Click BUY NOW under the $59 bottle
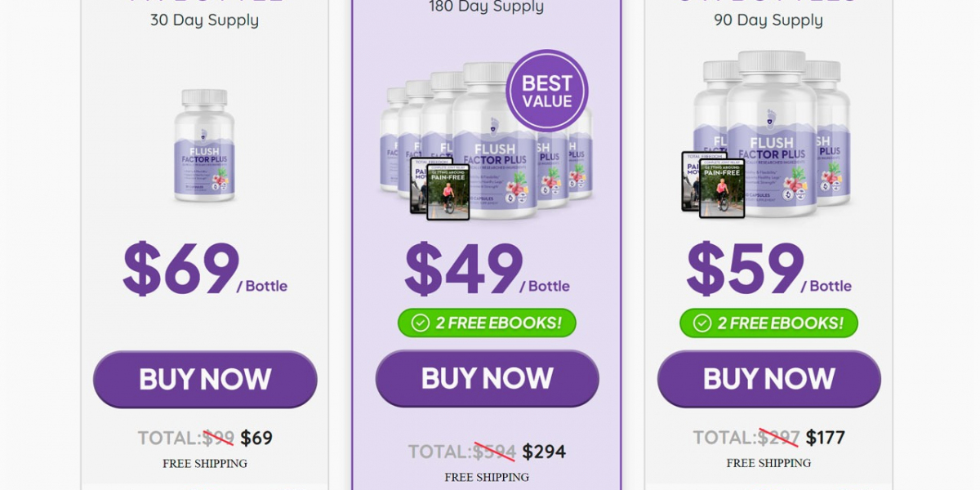 pyautogui.click(x=769, y=379)
